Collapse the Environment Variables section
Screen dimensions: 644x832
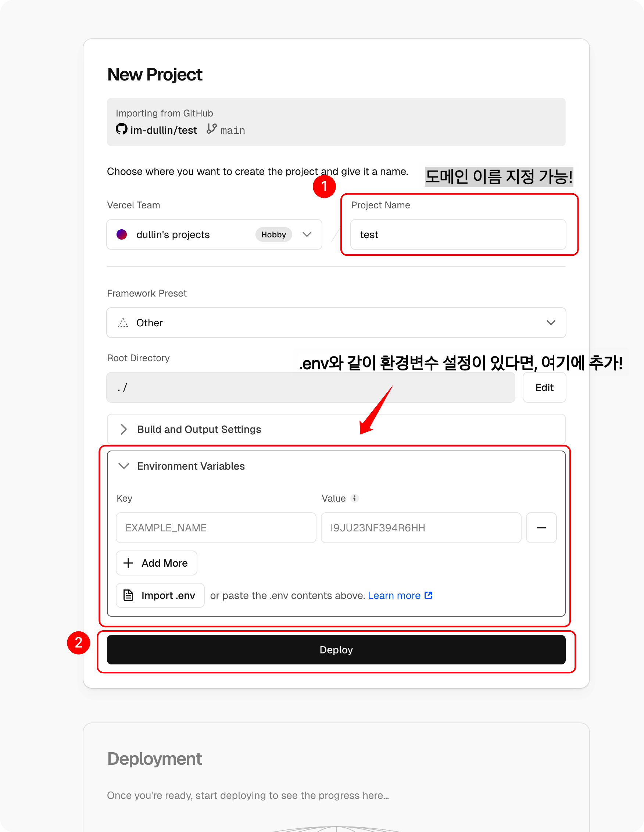[x=181, y=466]
